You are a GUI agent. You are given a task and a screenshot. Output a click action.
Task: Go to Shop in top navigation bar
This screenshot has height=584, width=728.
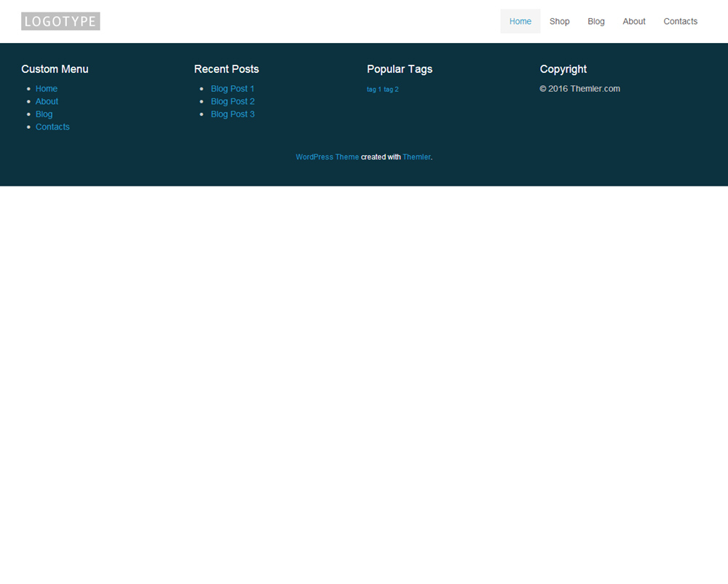[x=559, y=21]
